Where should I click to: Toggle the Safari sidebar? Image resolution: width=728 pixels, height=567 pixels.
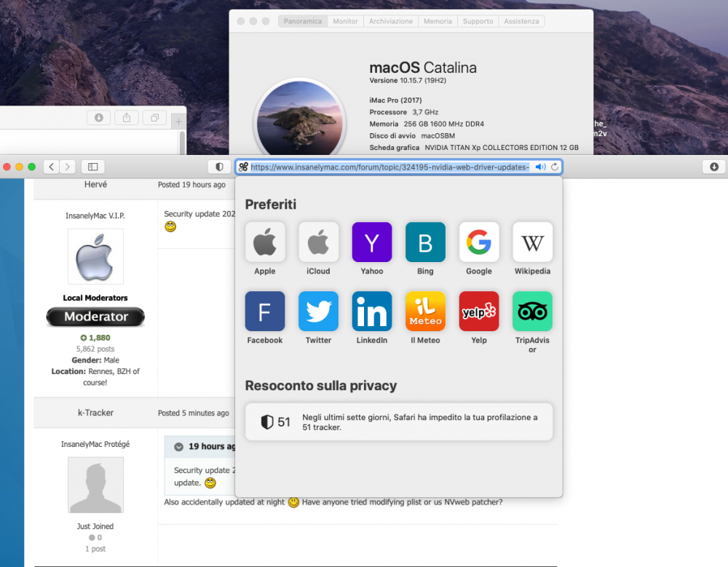pyautogui.click(x=93, y=167)
